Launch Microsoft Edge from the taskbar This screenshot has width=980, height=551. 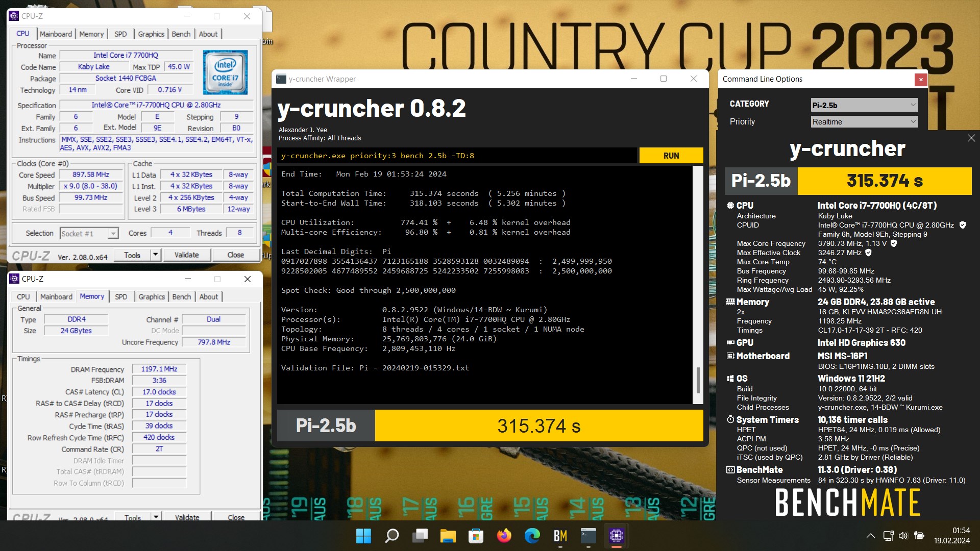532,536
